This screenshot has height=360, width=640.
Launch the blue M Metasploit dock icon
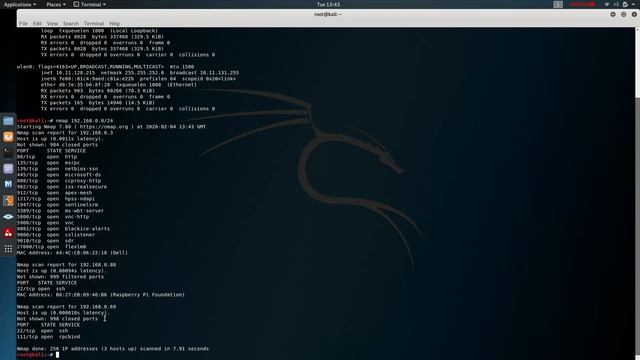(8, 184)
